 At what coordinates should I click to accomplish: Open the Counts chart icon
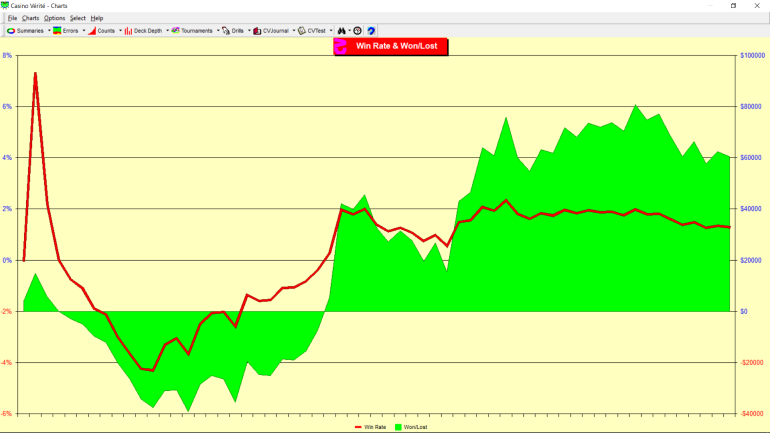click(x=92, y=31)
